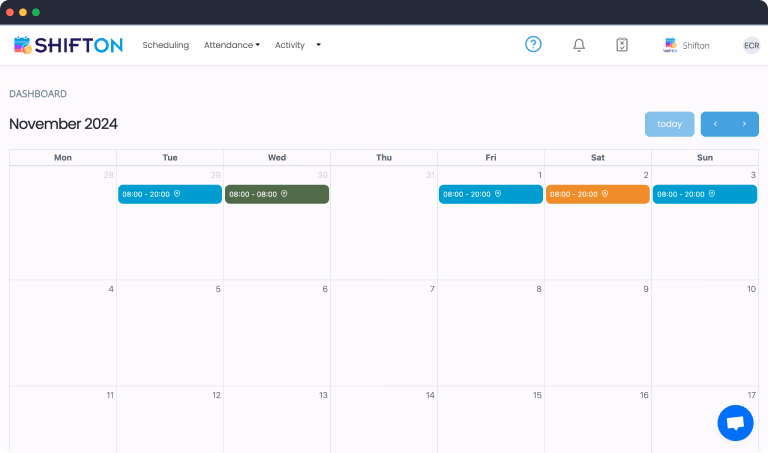Click the Dashboard breadcrumb label
The width and height of the screenshot is (768, 453).
click(38, 94)
